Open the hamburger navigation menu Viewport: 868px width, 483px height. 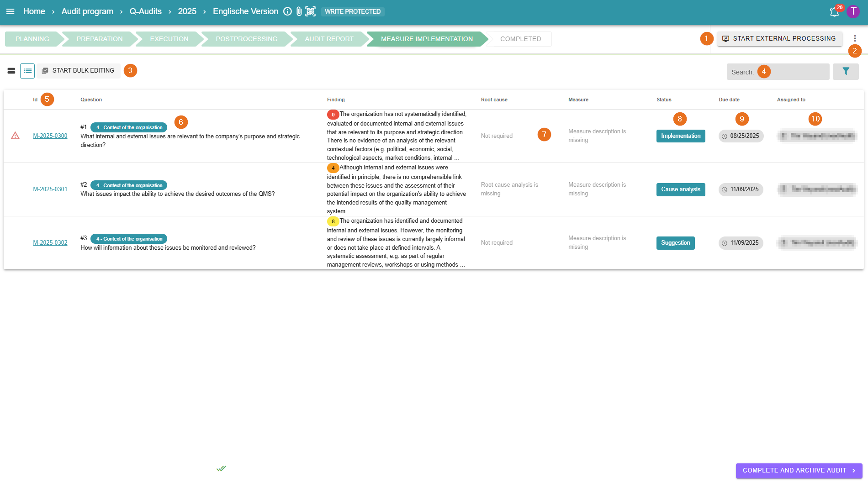pos(10,11)
